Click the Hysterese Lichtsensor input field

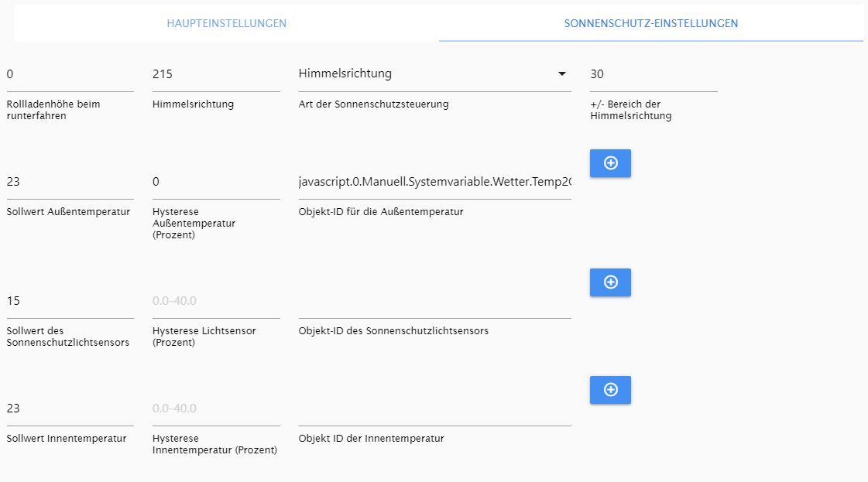click(x=217, y=301)
